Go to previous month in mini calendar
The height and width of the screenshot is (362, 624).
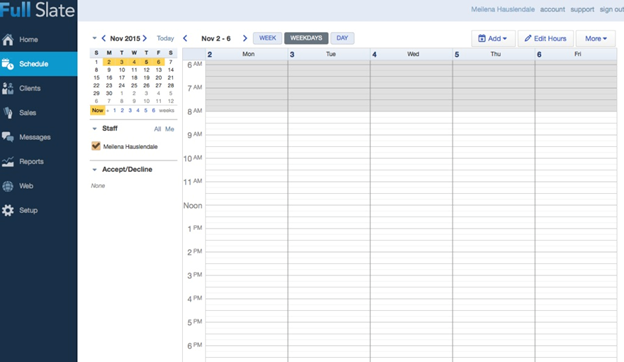click(103, 38)
